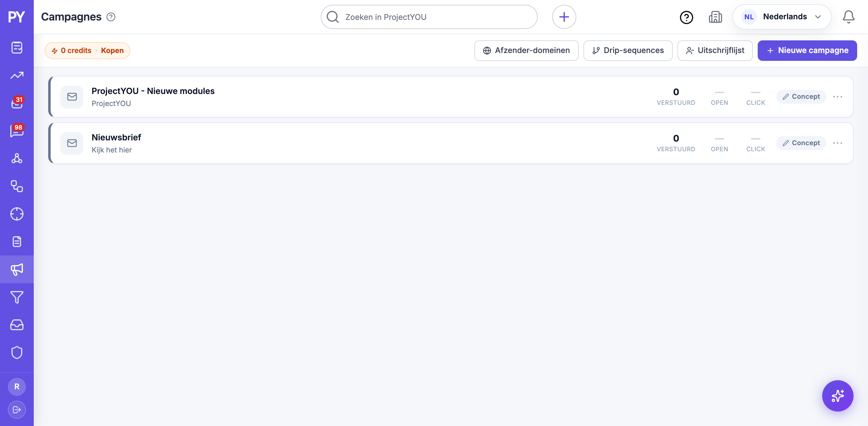Open the building organization icon
The width and height of the screenshot is (868, 426).
[x=715, y=17]
